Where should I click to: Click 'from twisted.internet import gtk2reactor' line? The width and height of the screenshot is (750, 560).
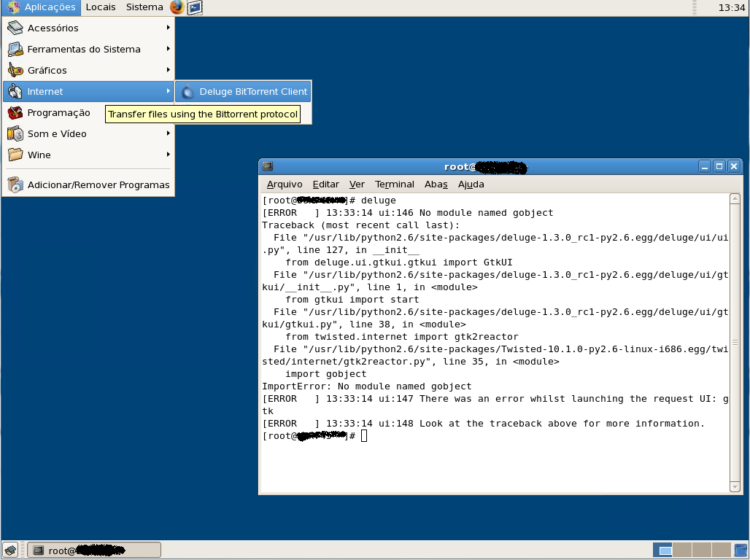(x=402, y=337)
